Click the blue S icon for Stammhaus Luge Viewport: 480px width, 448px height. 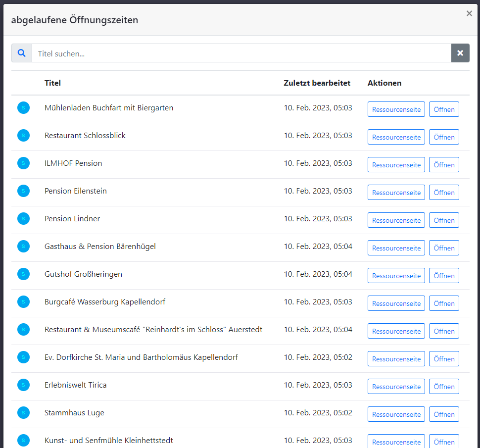click(23, 412)
